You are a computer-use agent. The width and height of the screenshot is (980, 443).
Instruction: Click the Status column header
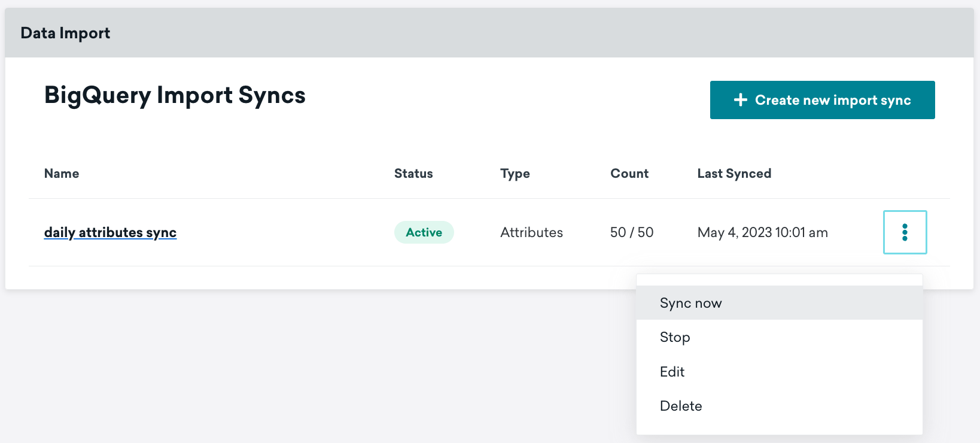pyautogui.click(x=413, y=174)
